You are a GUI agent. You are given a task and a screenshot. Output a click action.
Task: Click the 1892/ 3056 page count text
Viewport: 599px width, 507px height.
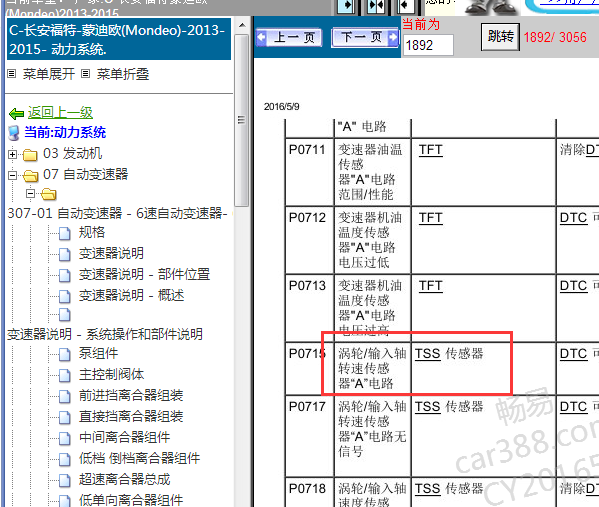pyautogui.click(x=555, y=37)
